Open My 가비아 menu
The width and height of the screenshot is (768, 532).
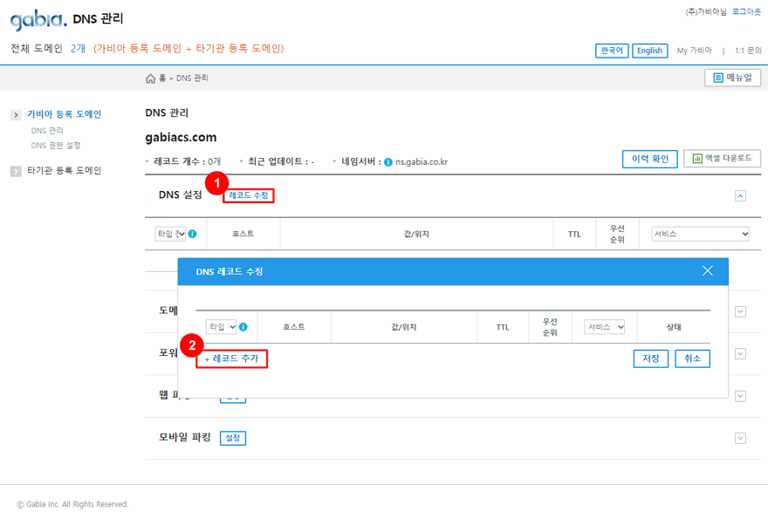pos(694,51)
